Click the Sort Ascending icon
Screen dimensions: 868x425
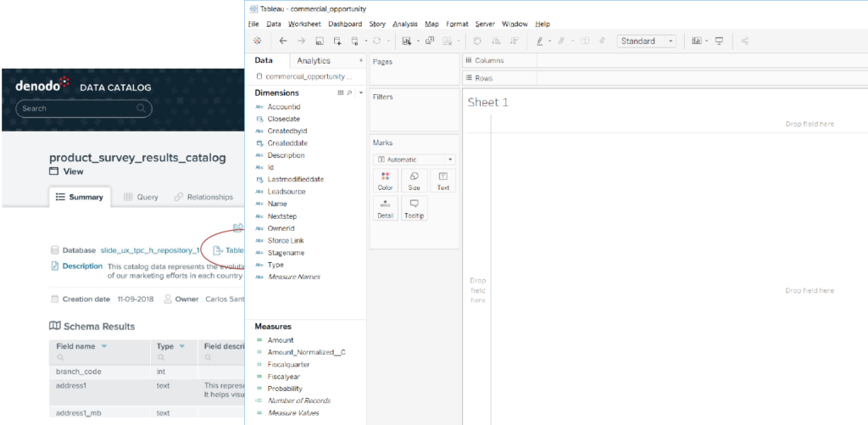pos(497,41)
